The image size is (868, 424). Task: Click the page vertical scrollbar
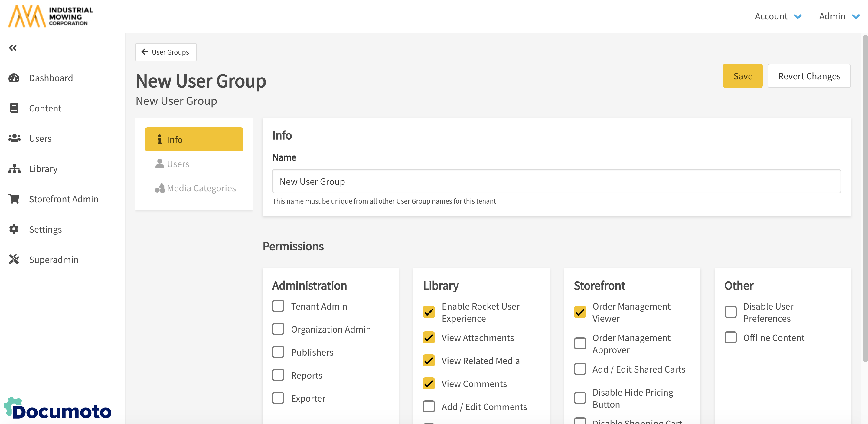865,199
